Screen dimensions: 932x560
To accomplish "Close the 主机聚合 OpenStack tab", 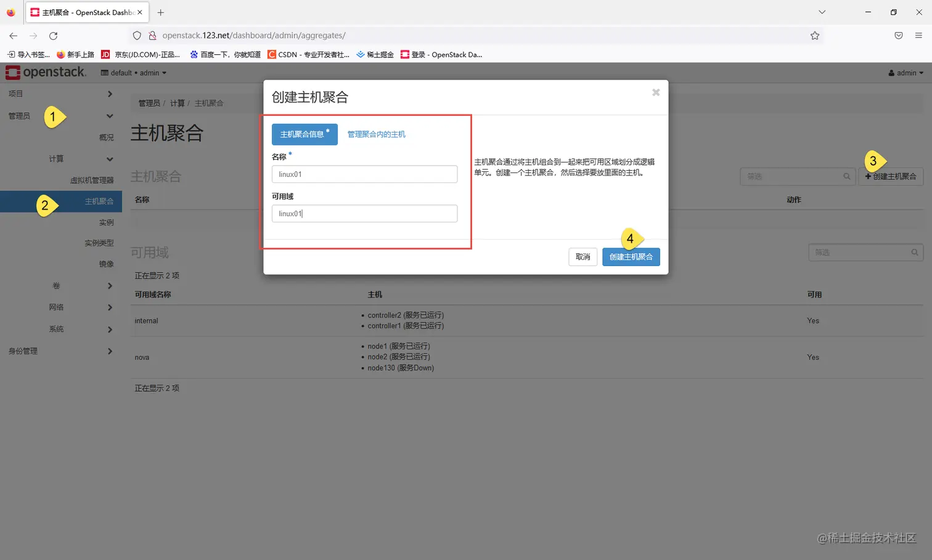I will (x=140, y=12).
